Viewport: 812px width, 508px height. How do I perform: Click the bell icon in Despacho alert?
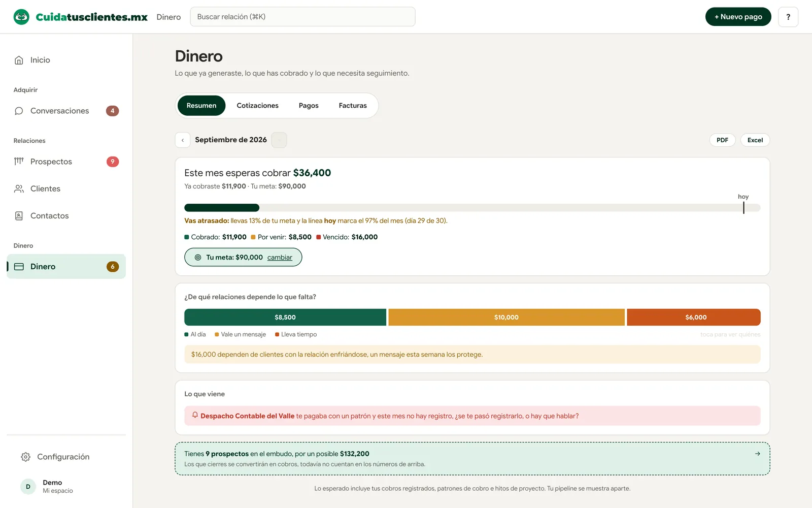pos(195,415)
